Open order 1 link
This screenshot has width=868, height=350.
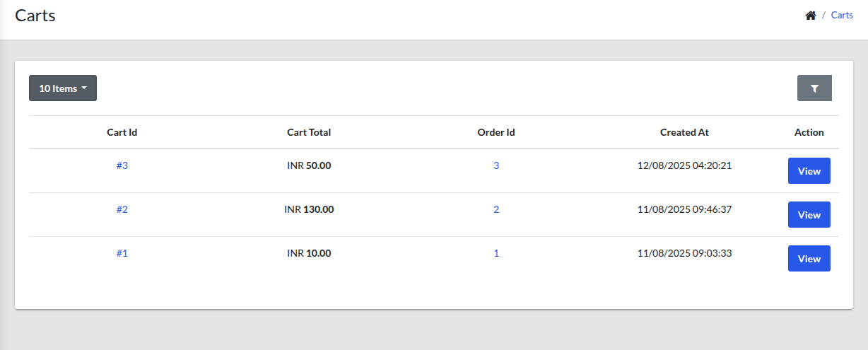tap(496, 253)
